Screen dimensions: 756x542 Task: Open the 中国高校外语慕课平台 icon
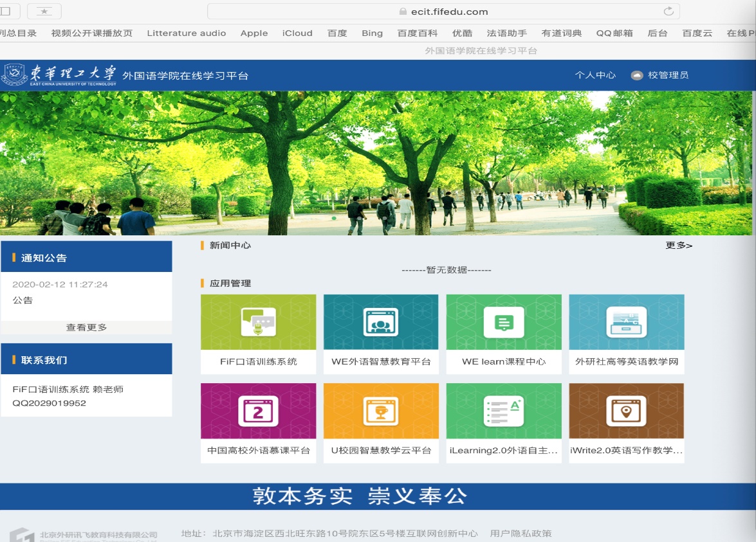(258, 411)
